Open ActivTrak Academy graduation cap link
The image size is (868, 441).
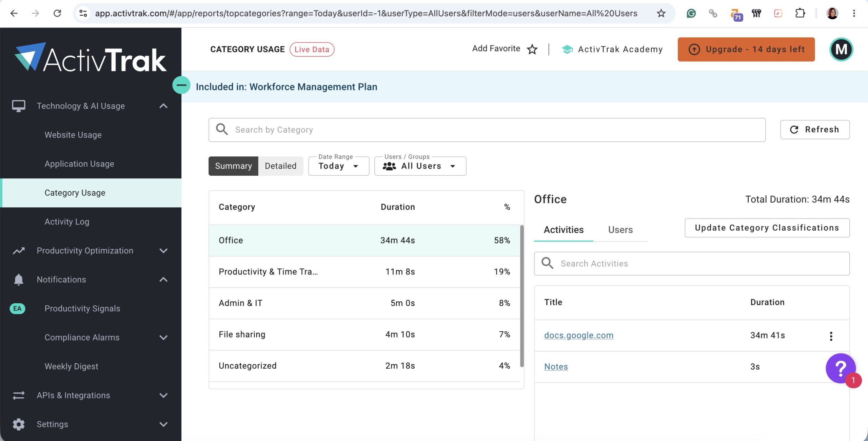[612, 49]
